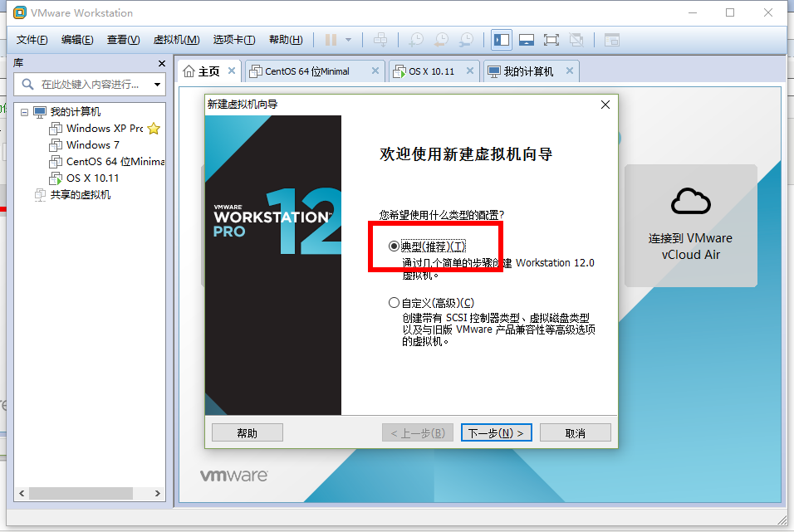This screenshot has width=794, height=532.
Task: Open the 虚拟机(M) menu
Action: (176, 40)
